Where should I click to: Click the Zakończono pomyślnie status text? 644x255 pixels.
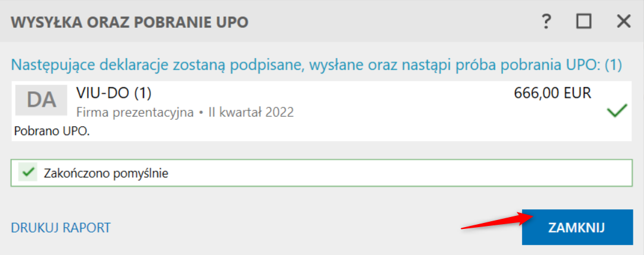[x=107, y=174]
